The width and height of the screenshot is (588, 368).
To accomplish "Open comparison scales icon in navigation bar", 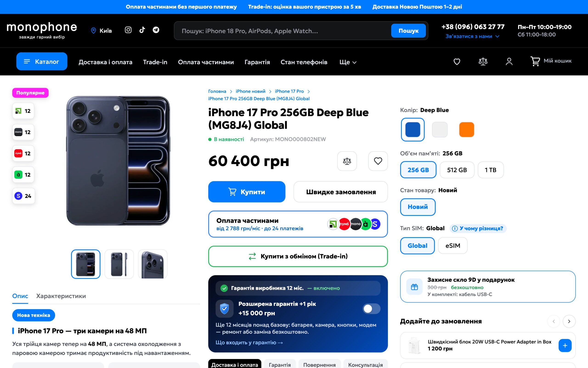I will coord(483,61).
